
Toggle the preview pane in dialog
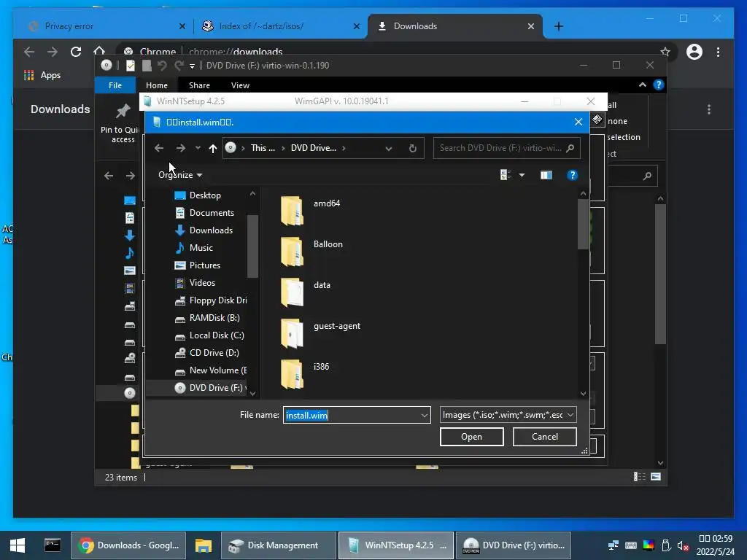[546, 175]
